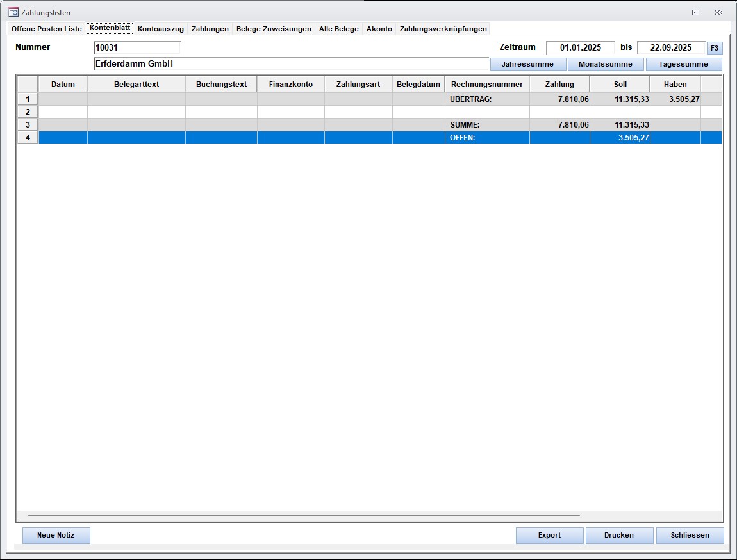Click the Monatssumme button

605,64
